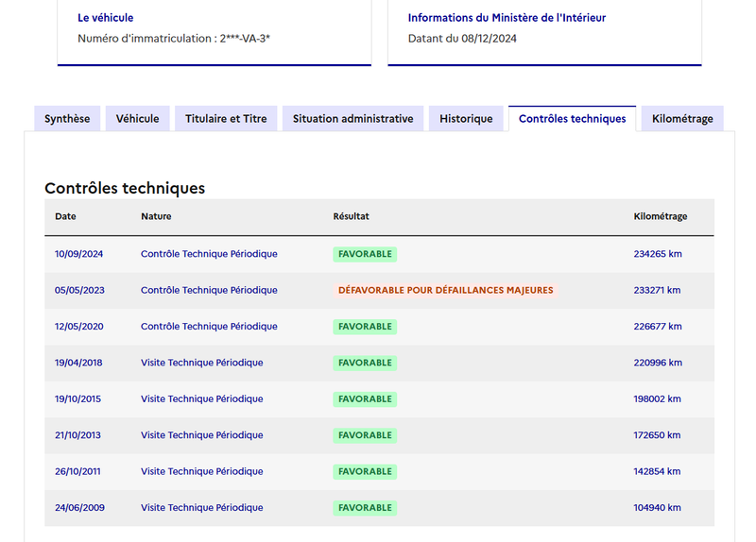Click the Datant du 08/12/2024 text
This screenshot has width=756, height=542.
[x=462, y=39]
